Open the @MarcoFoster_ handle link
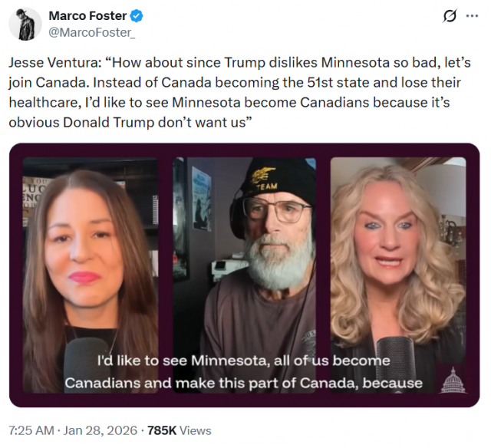 85,32
